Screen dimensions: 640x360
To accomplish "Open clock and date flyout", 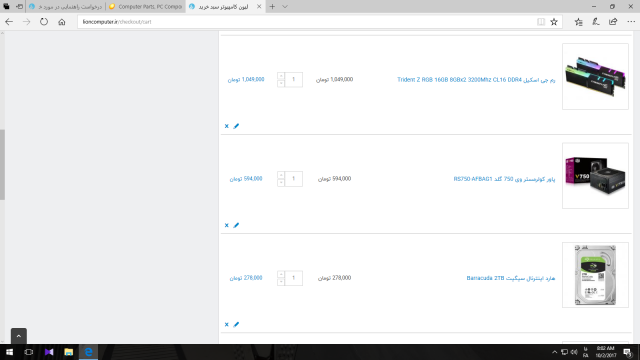I will [606, 352].
